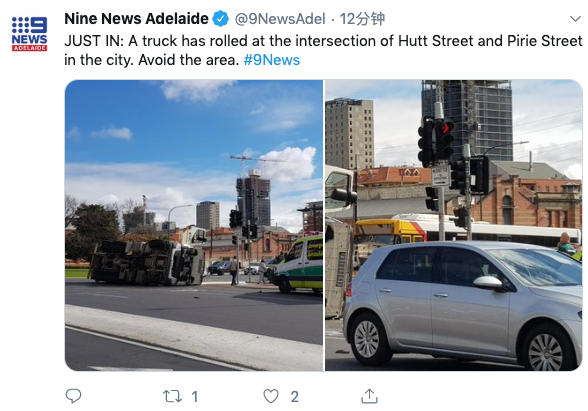Expand the tweet options chevron
The image size is (588, 411).
pos(575,19)
